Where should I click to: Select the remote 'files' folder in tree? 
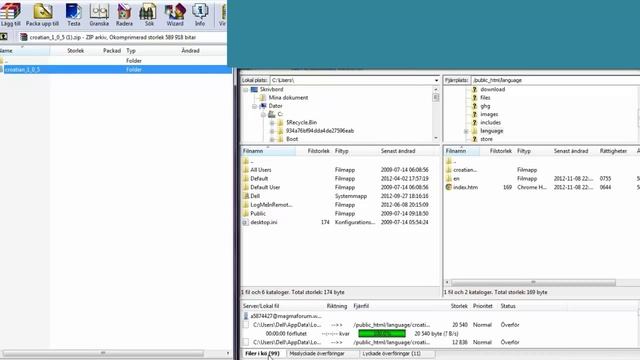pos(485,98)
